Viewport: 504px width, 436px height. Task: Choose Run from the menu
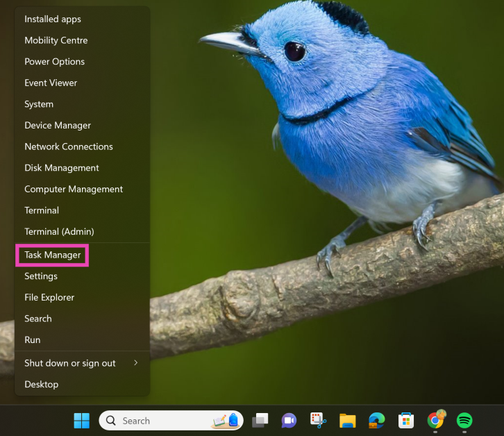pos(33,339)
